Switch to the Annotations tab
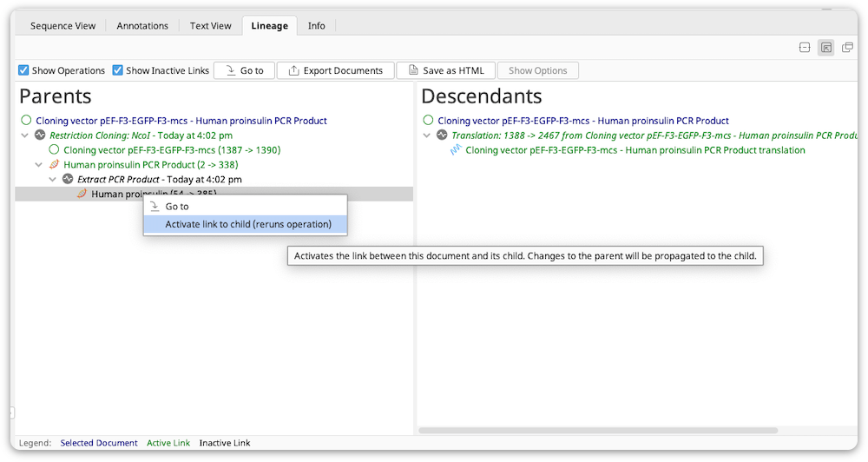 142,25
